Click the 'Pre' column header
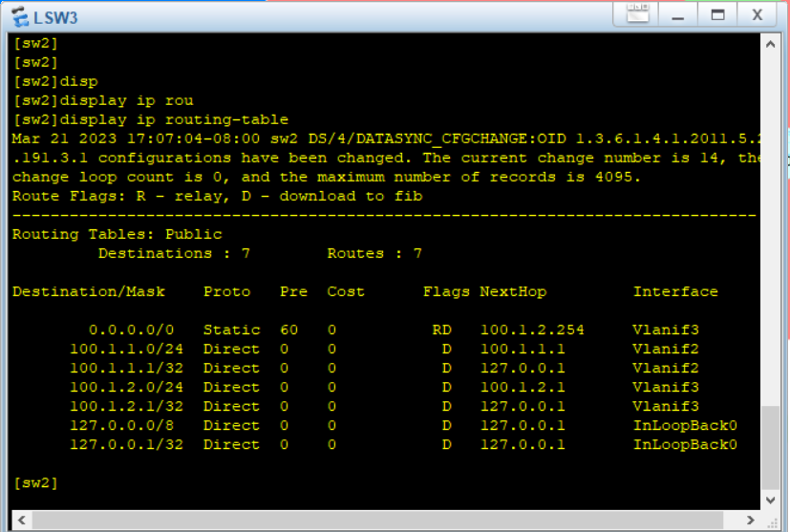 293,291
